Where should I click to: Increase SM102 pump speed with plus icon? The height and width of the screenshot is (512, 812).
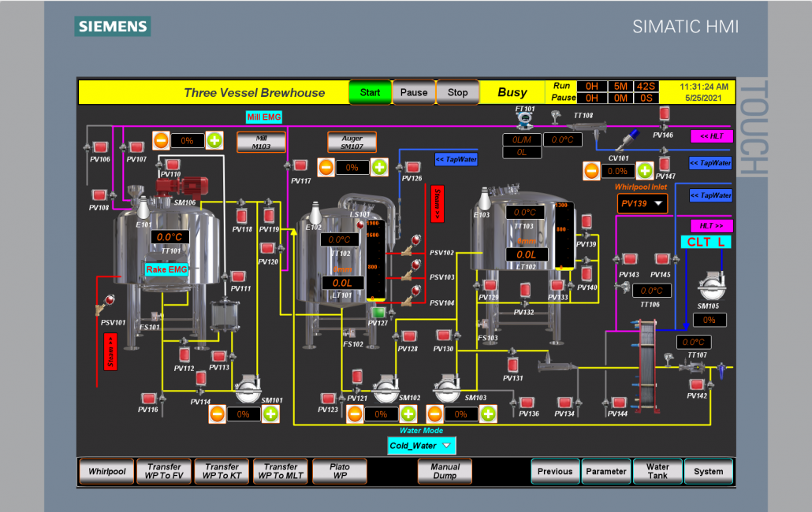408,414
